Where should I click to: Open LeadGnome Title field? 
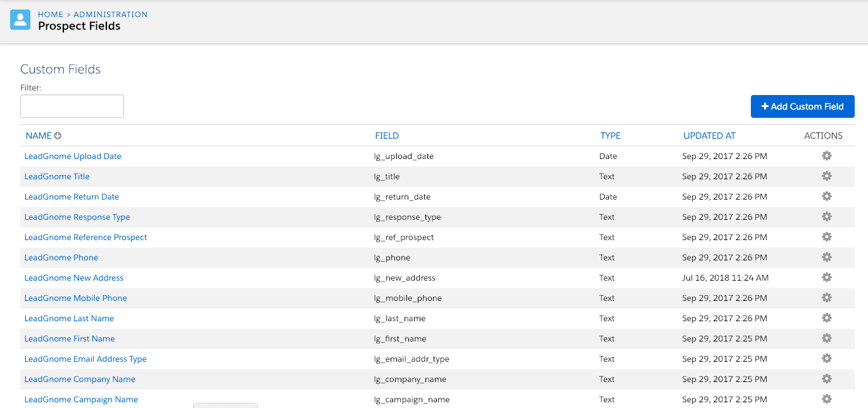coord(57,176)
